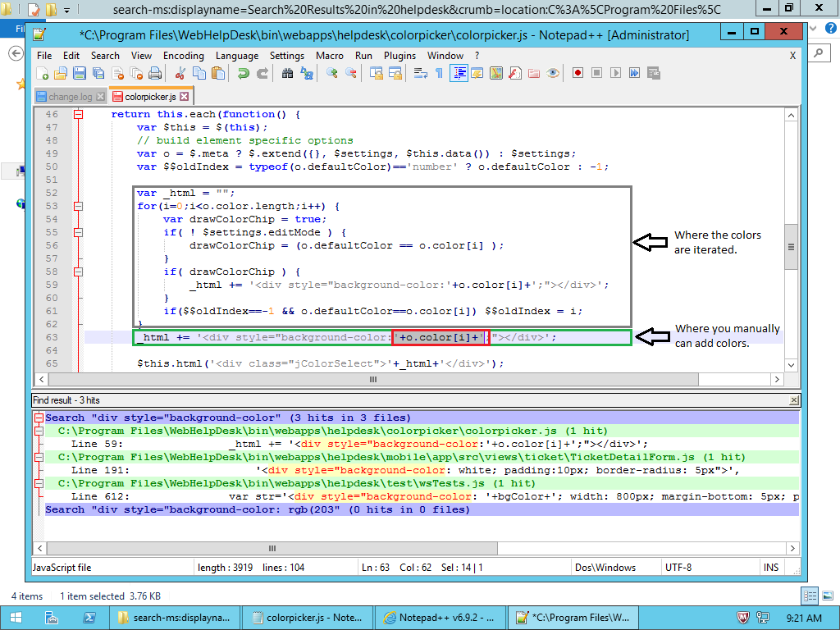Click the New file toolbar icon

[x=42, y=73]
